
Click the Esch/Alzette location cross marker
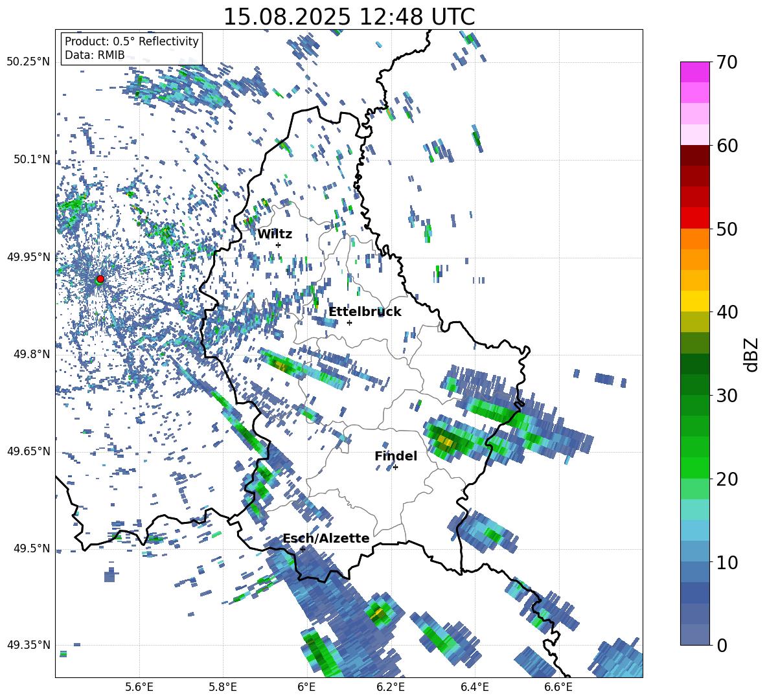pyautogui.click(x=303, y=549)
